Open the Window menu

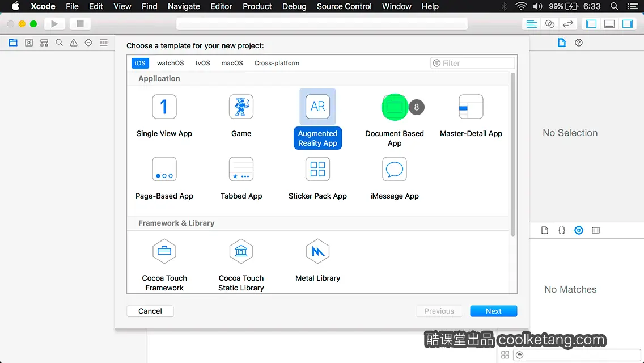coord(396,6)
